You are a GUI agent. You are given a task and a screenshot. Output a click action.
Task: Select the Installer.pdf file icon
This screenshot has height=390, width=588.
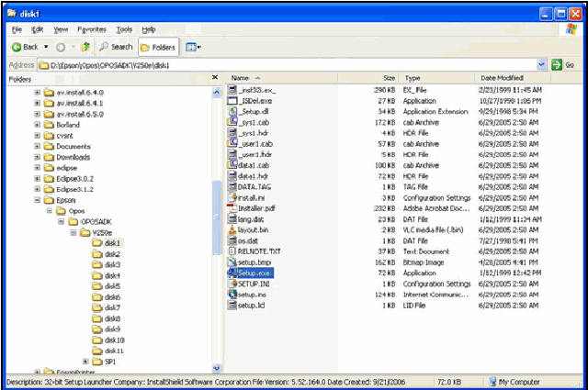(x=232, y=208)
